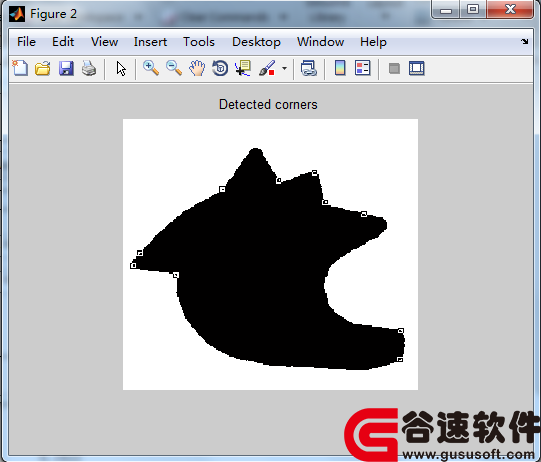This screenshot has width=541, height=462.
Task: Select the Pan hand tool
Action: coord(197,68)
